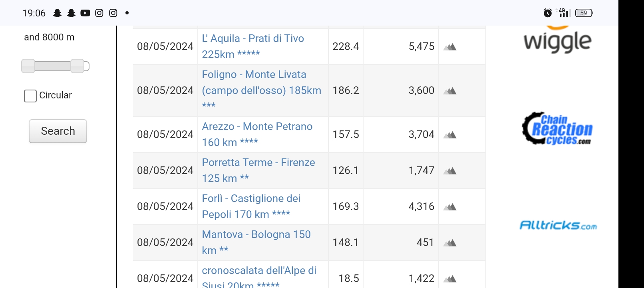
Task: Click the Search button
Action: (58, 131)
